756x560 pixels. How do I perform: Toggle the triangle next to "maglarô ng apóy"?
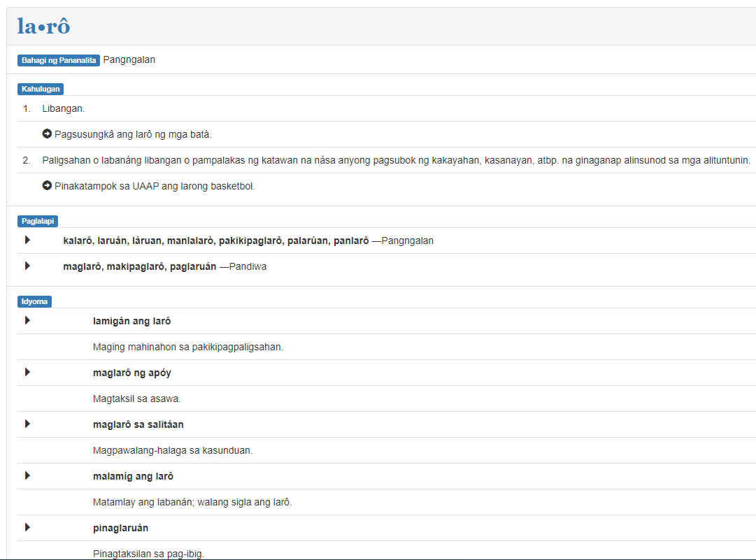point(28,373)
